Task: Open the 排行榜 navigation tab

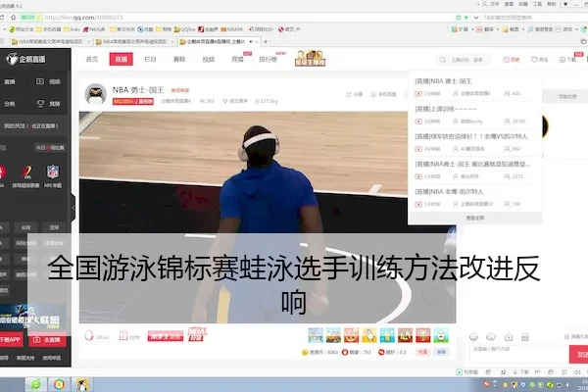Action: (269, 59)
